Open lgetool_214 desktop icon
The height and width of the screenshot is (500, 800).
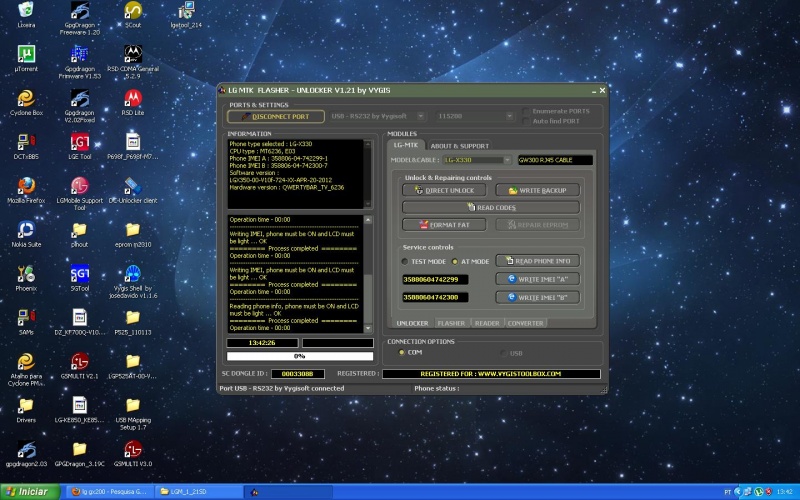click(x=186, y=14)
